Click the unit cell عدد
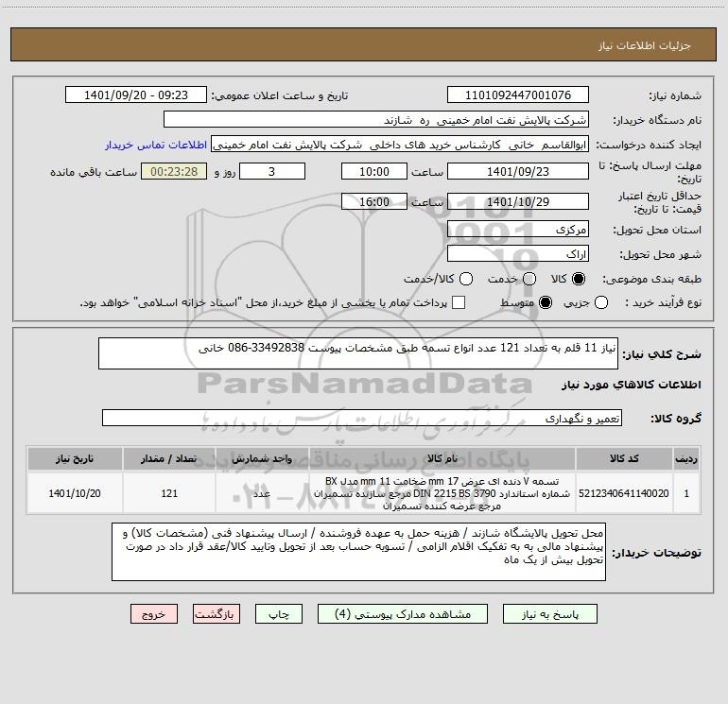 [262, 493]
